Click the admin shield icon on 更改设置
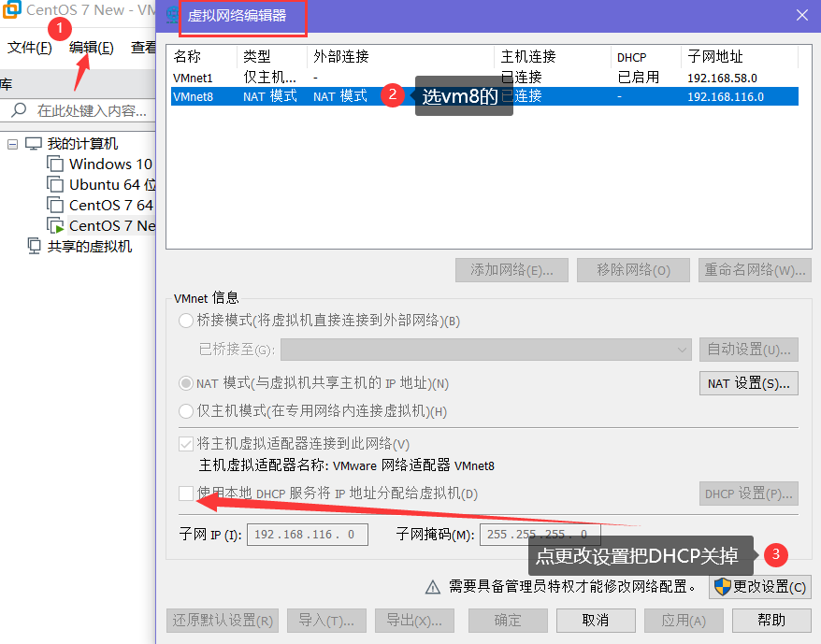The height and width of the screenshot is (644, 821). (x=722, y=586)
